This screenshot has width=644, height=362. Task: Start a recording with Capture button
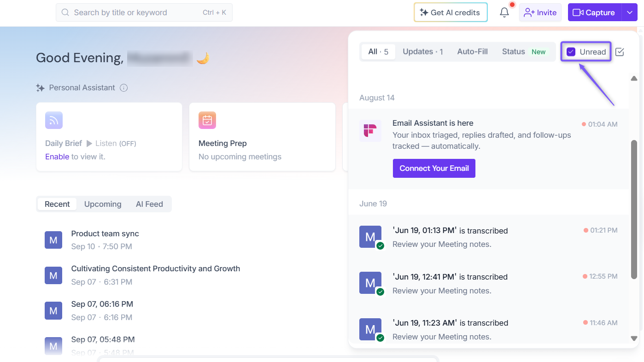coord(595,13)
